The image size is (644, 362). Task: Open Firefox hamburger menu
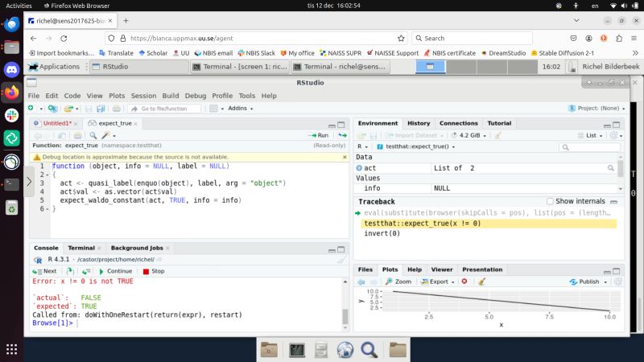634,38
